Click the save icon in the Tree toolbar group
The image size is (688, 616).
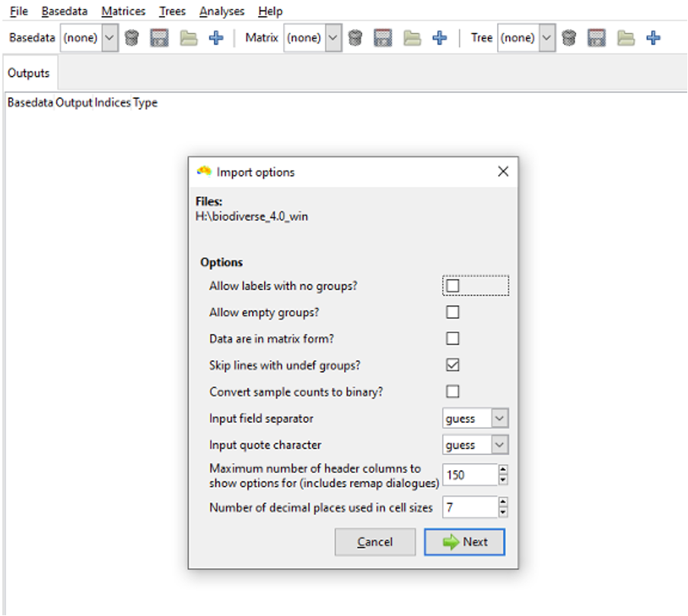click(597, 38)
